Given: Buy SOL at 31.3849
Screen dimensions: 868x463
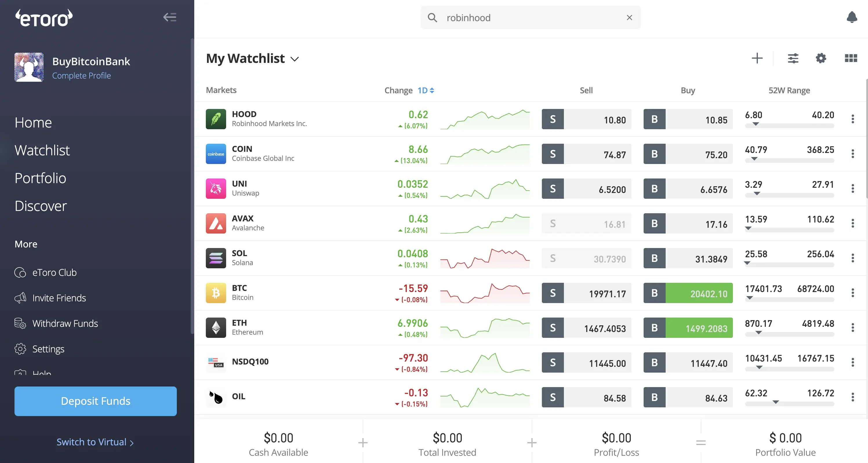Looking at the screenshot, I should coord(688,258).
